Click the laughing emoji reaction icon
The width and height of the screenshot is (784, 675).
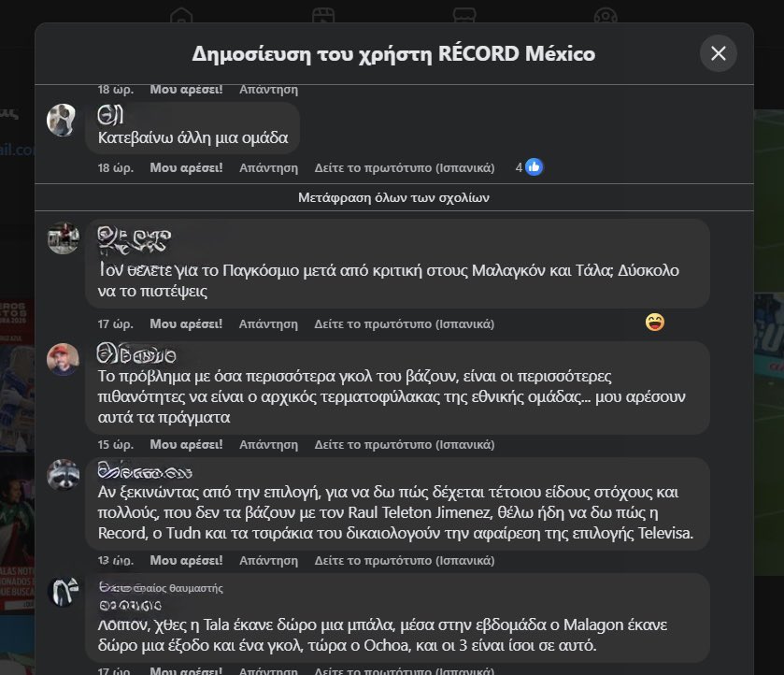point(655,323)
